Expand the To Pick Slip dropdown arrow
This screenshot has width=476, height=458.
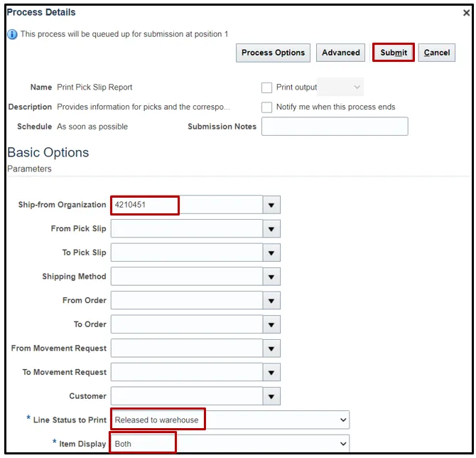click(271, 253)
